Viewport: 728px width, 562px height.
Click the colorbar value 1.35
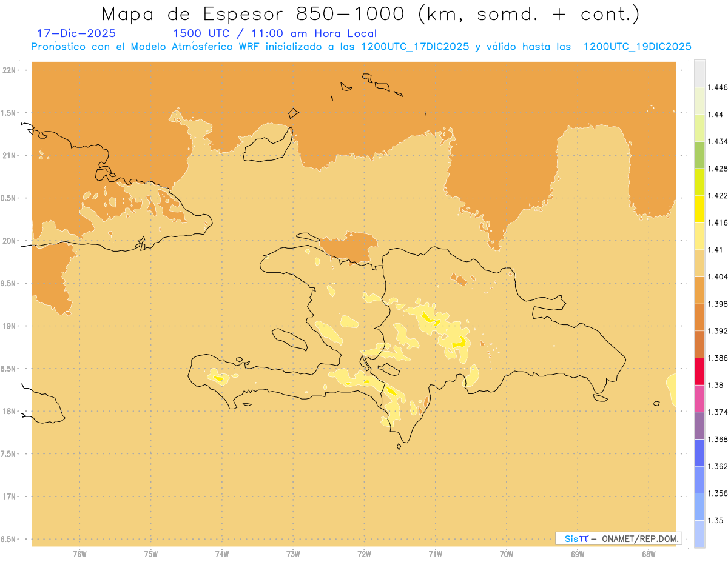point(716,520)
